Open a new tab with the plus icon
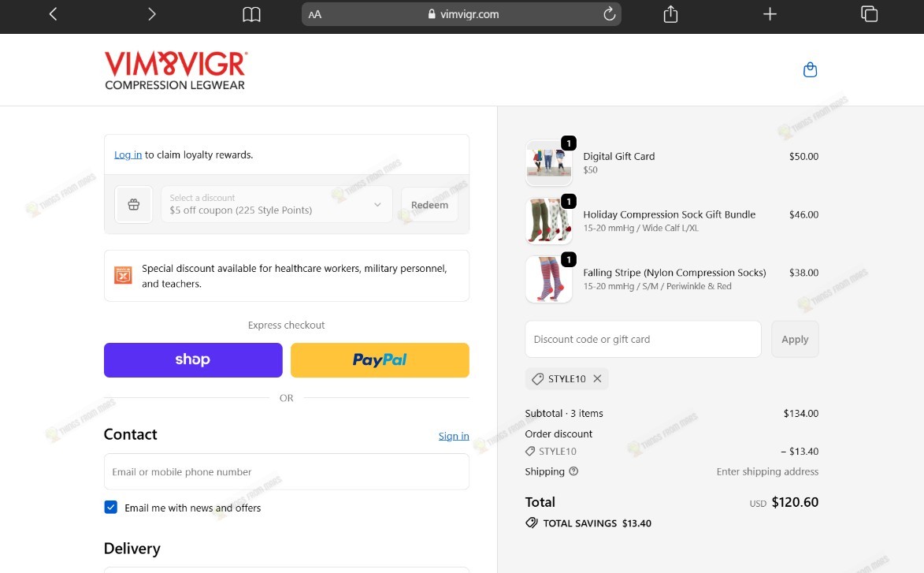Viewport: 924px width, 573px height. click(770, 13)
